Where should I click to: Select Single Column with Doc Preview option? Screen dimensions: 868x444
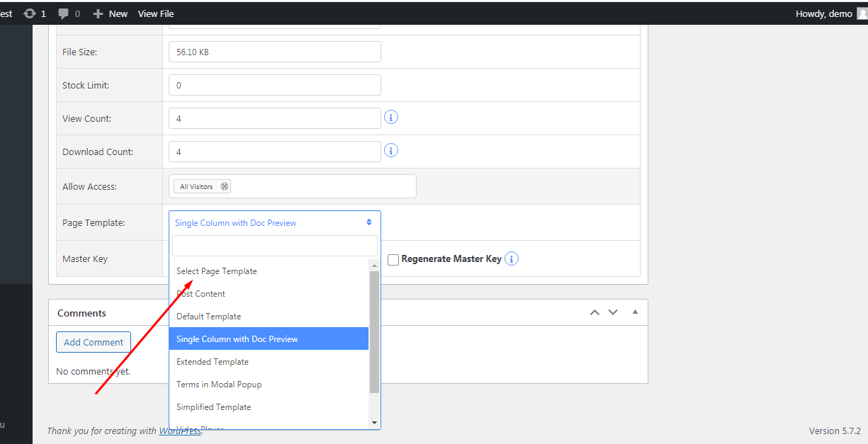(x=269, y=339)
